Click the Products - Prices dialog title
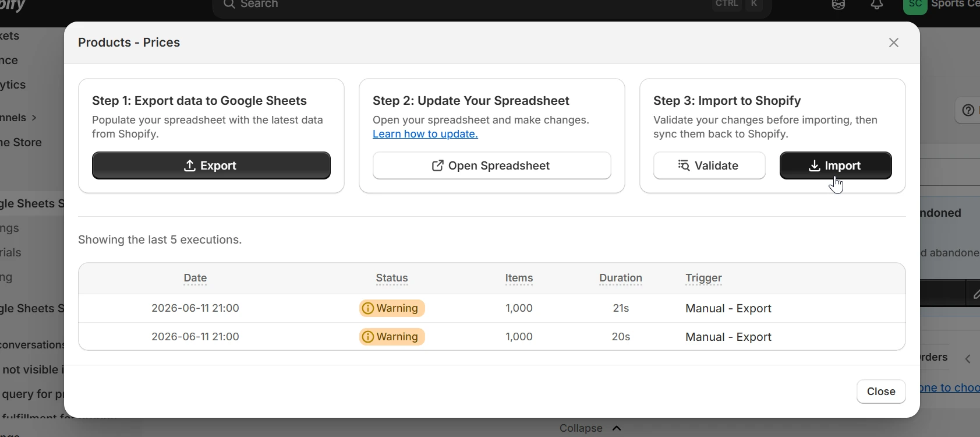The height and width of the screenshot is (437, 980). pyautogui.click(x=129, y=43)
